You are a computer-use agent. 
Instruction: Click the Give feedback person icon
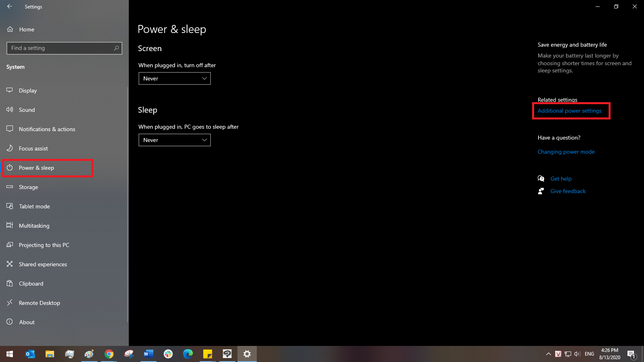[x=541, y=191]
